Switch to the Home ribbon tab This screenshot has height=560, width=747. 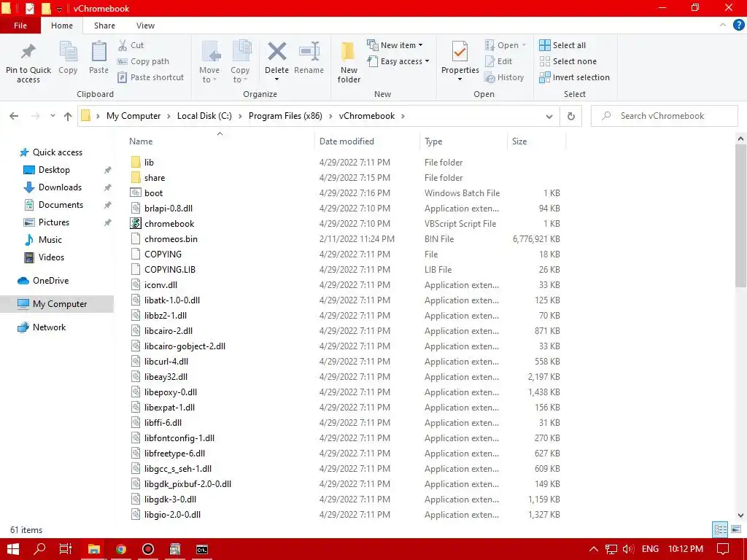coord(62,26)
